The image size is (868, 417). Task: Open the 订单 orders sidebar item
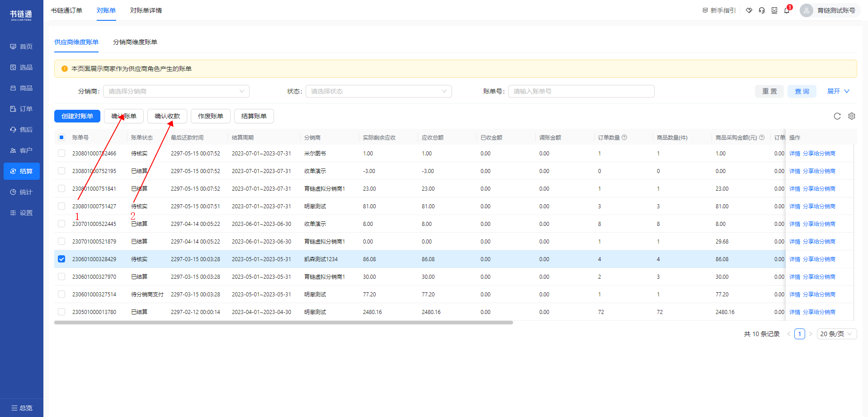pyautogui.click(x=21, y=109)
